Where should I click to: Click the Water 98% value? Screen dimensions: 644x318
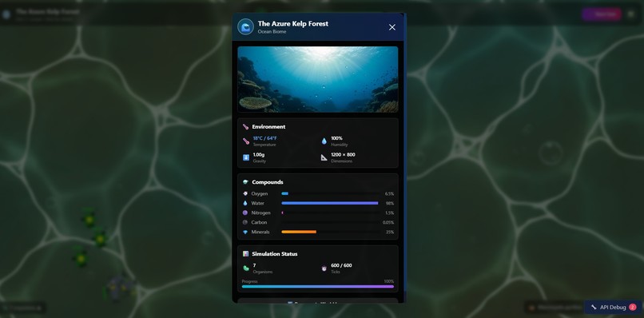[389, 203]
